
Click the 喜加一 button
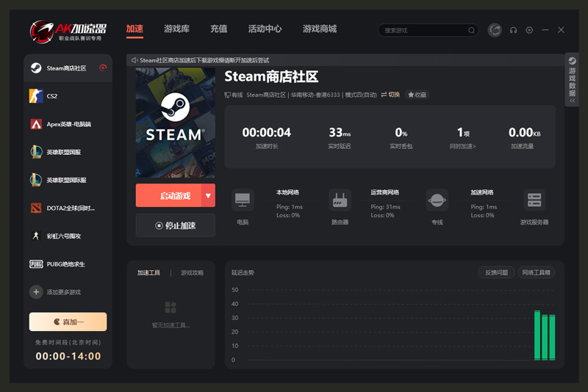coord(68,322)
